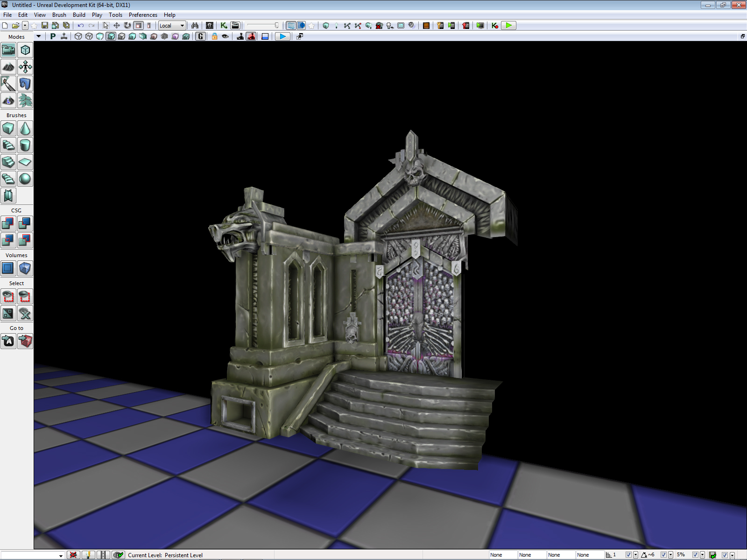Activate Terrain editing mode
Image resolution: width=747 pixels, height=560 pixels.
click(x=8, y=67)
